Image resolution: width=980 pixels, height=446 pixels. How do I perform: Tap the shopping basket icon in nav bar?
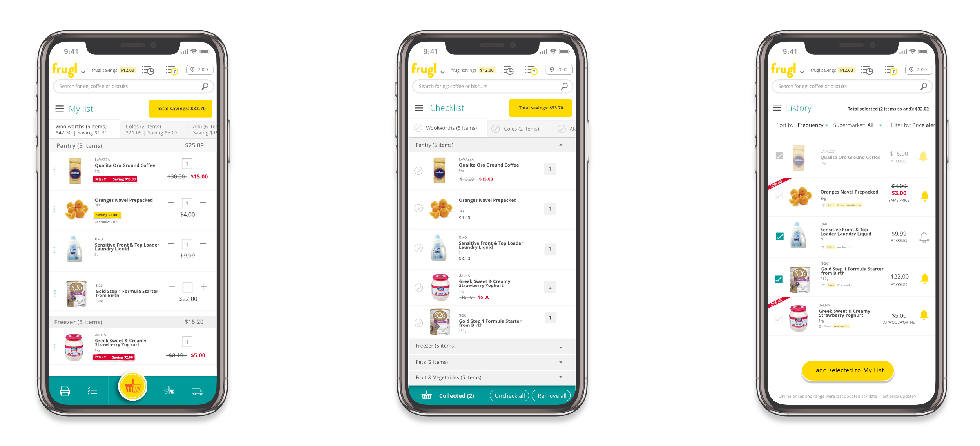pyautogui.click(x=133, y=386)
